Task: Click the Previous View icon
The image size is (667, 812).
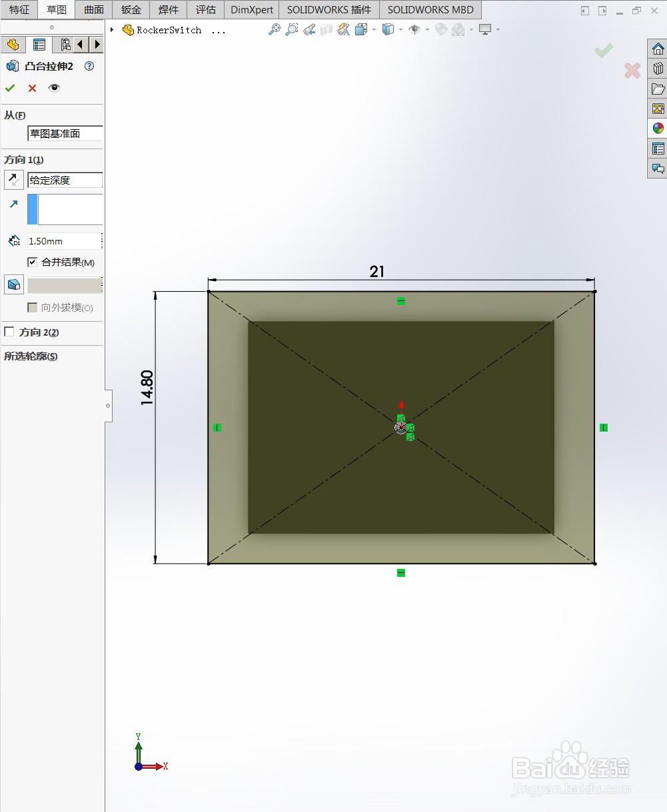Action: point(309,29)
